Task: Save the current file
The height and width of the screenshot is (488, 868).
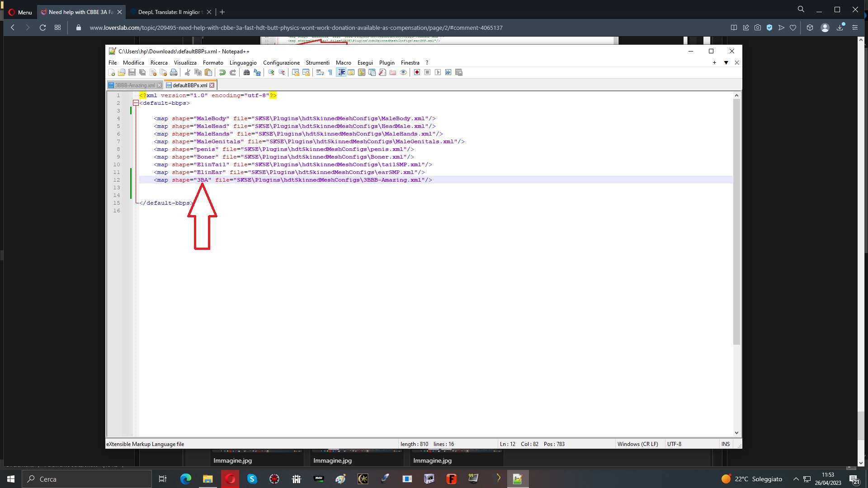Action: pos(132,72)
